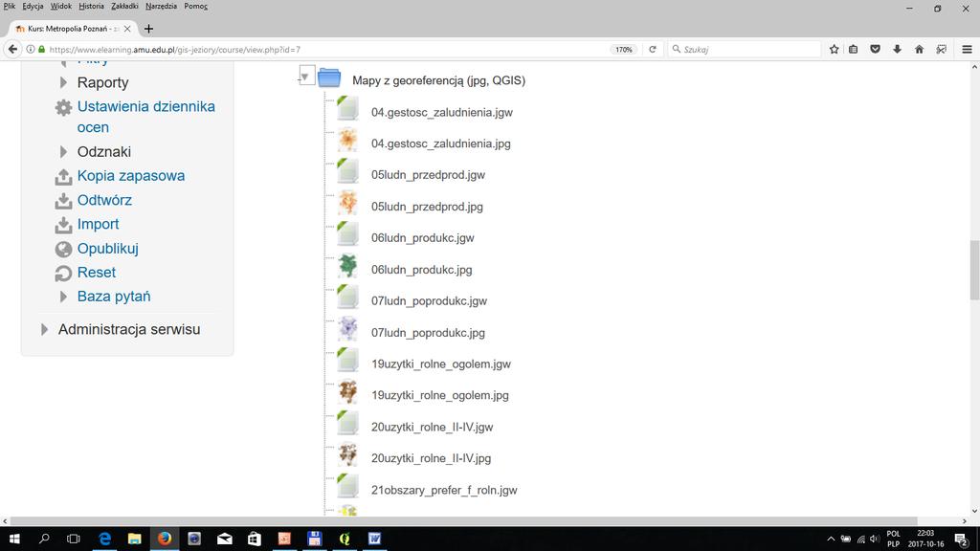Click the URL address bar
The height and width of the screenshot is (551, 980).
click(325, 50)
